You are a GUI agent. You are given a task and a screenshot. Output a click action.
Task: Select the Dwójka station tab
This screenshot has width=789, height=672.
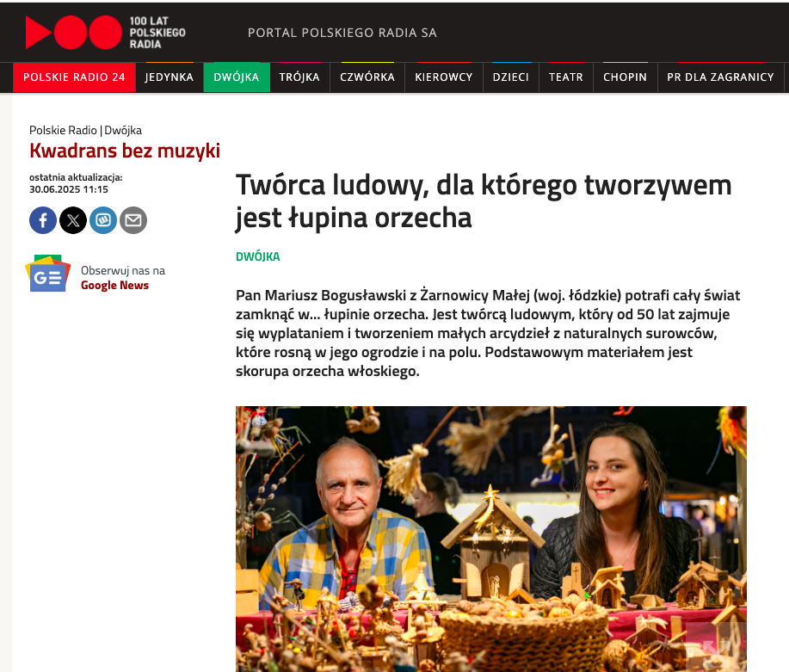pos(237,77)
